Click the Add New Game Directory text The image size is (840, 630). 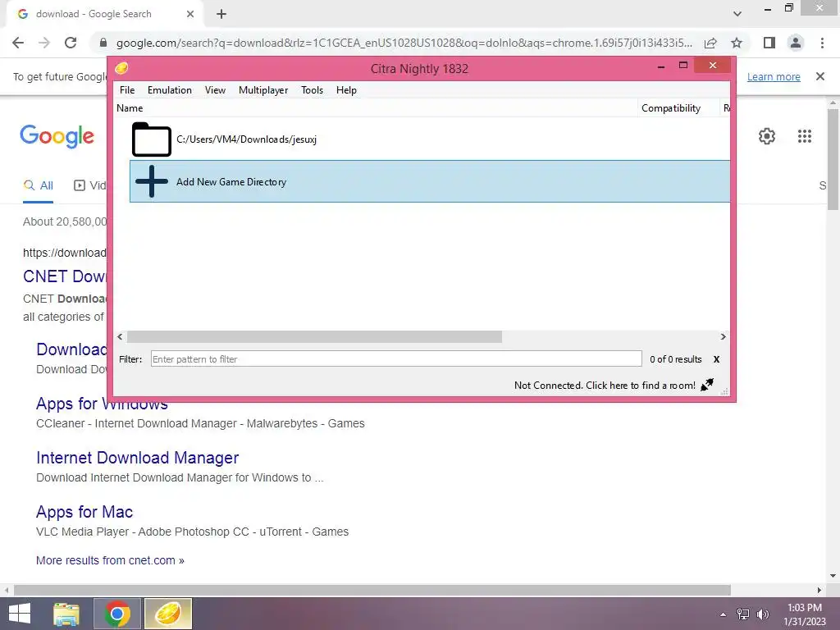click(231, 181)
